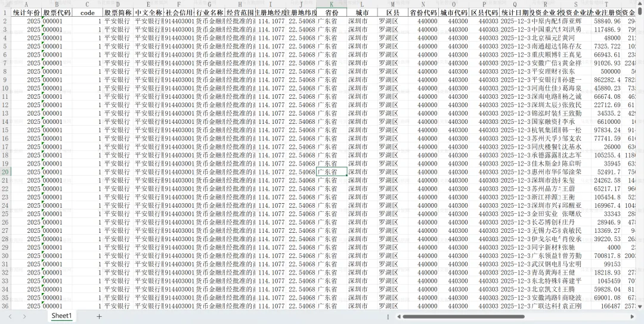Click the code header cell

pos(87,13)
